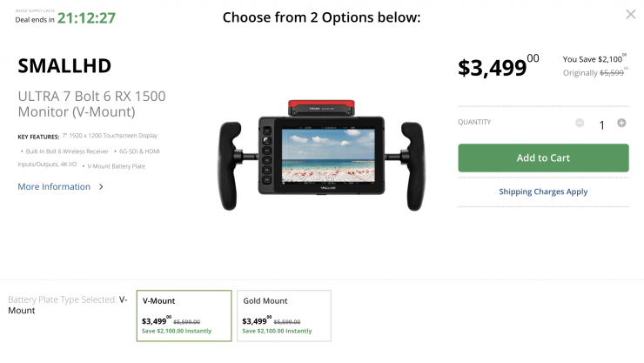
Task: Click the Choose from 2 Options heading
Action: coord(321,17)
